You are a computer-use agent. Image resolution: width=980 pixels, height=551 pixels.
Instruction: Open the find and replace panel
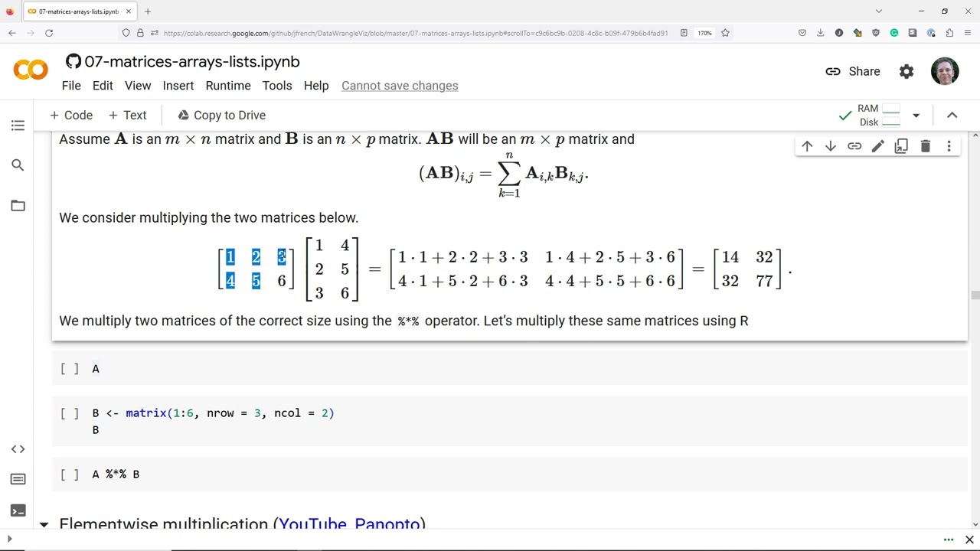pyautogui.click(x=18, y=165)
